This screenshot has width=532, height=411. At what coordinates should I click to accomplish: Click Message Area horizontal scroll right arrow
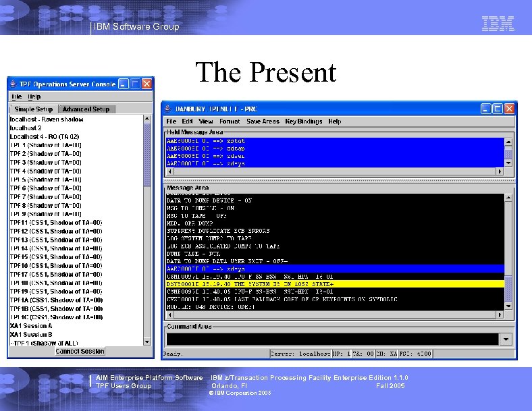pyautogui.click(x=500, y=315)
